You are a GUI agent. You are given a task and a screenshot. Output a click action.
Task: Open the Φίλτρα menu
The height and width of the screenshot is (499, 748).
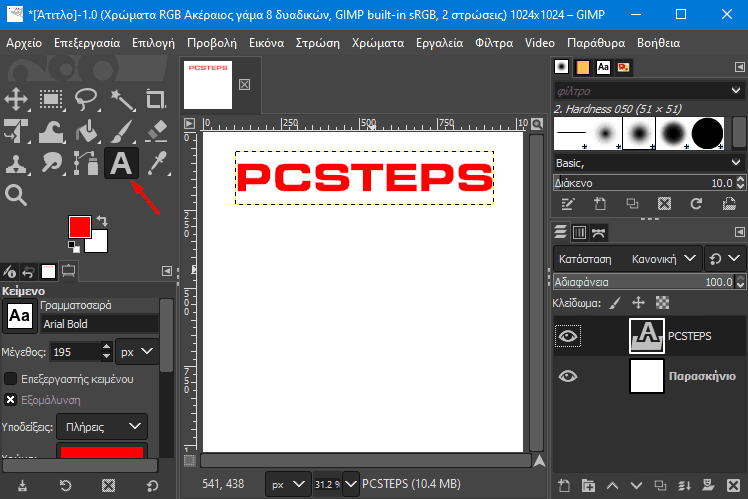click(x=494, y=43)
